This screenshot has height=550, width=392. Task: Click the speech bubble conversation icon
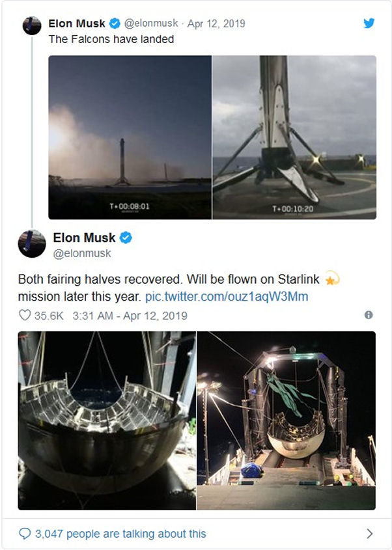point(25,534)
